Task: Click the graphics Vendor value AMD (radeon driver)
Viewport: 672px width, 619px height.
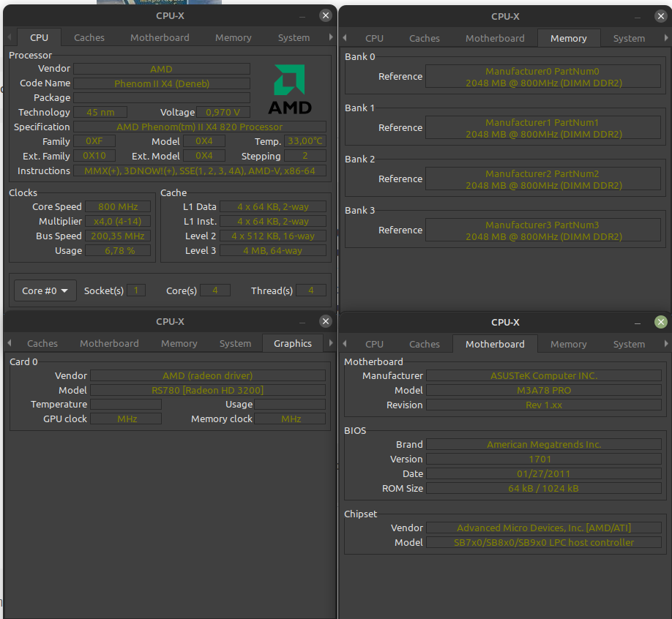Action: pos(208,375)
